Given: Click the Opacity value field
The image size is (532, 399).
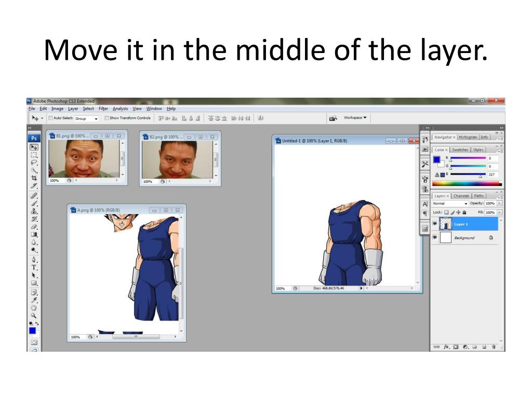Looking at the screenshot, I should point(490,203).
